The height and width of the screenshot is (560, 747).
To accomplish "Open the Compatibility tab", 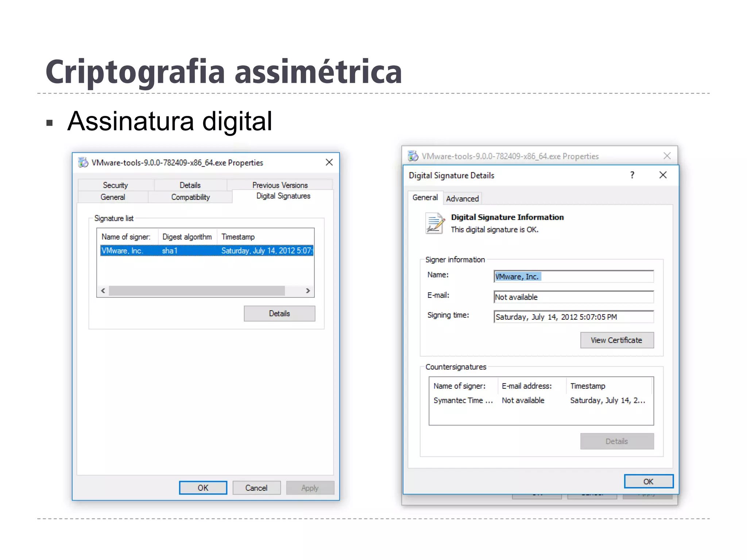I will 190,197.
